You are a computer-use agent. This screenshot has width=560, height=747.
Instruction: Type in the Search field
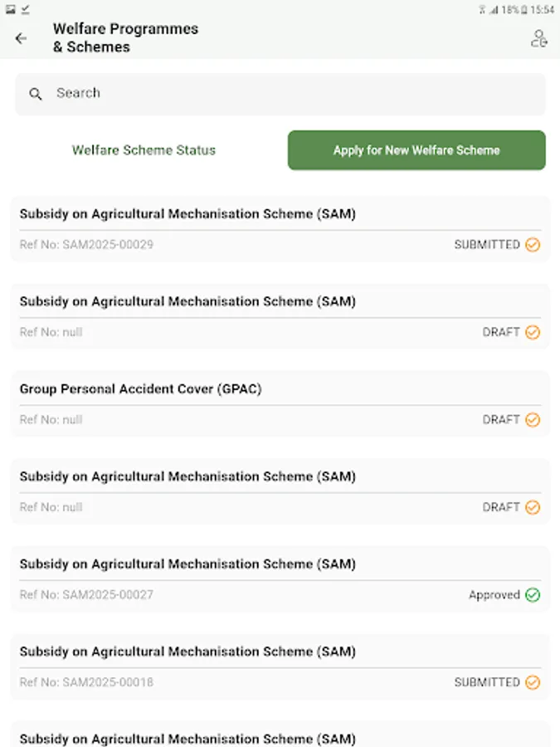point(290,94)
